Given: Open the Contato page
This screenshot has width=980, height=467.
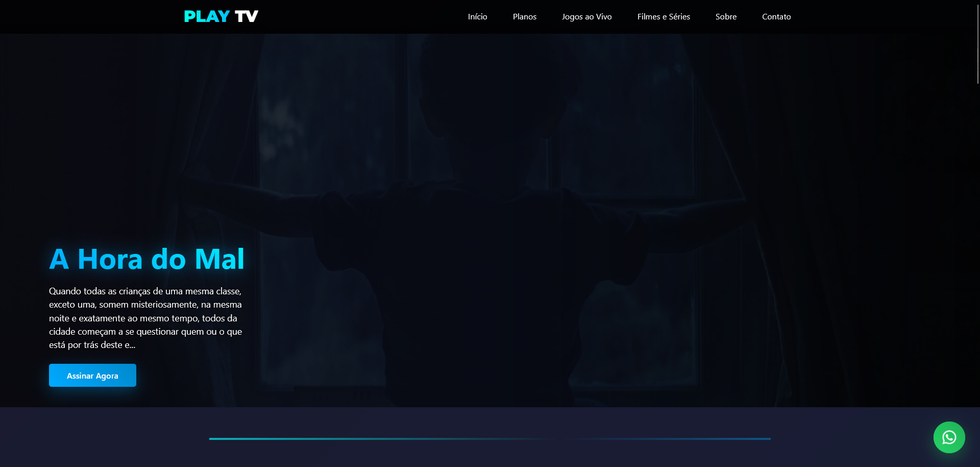Looking at the screenshot, I should click(776, 16).
